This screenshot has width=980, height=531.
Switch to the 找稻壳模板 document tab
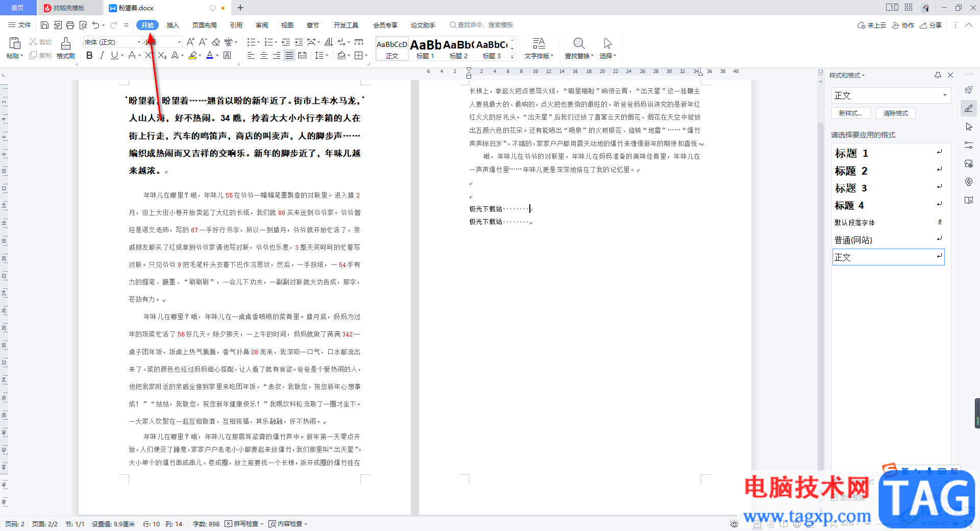pos(69,8)
